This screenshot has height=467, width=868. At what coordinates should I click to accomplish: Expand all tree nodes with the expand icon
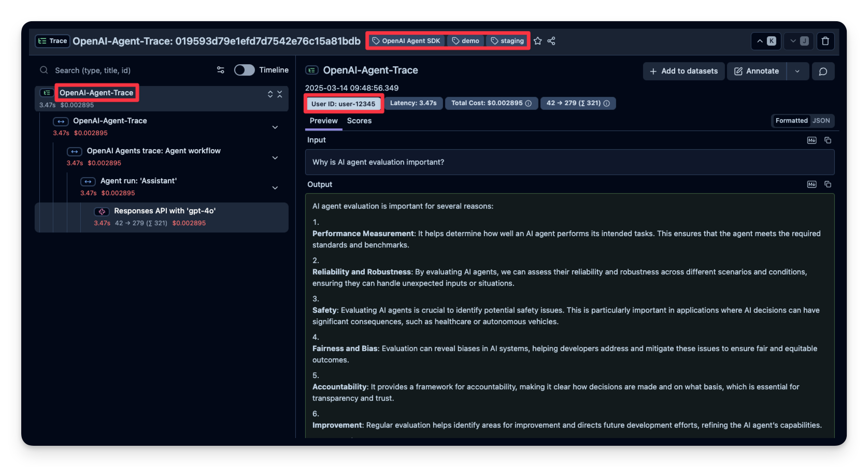pos(270,94)
